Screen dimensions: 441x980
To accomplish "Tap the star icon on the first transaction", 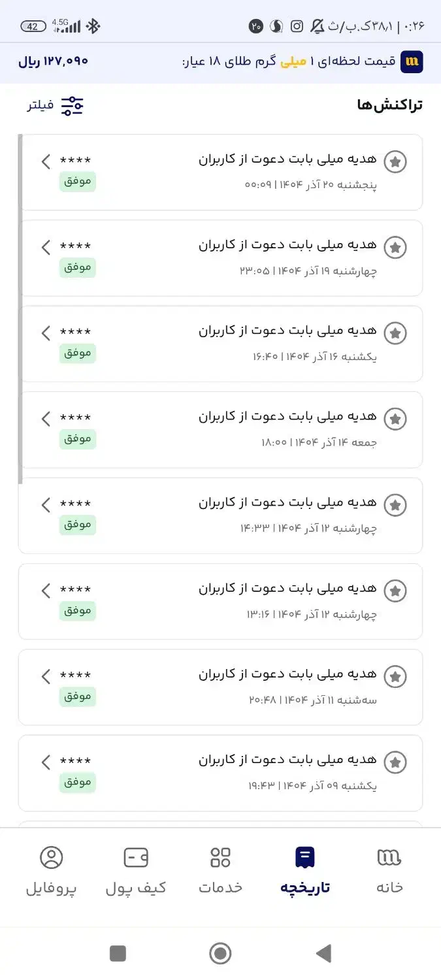I will point(395,161).
